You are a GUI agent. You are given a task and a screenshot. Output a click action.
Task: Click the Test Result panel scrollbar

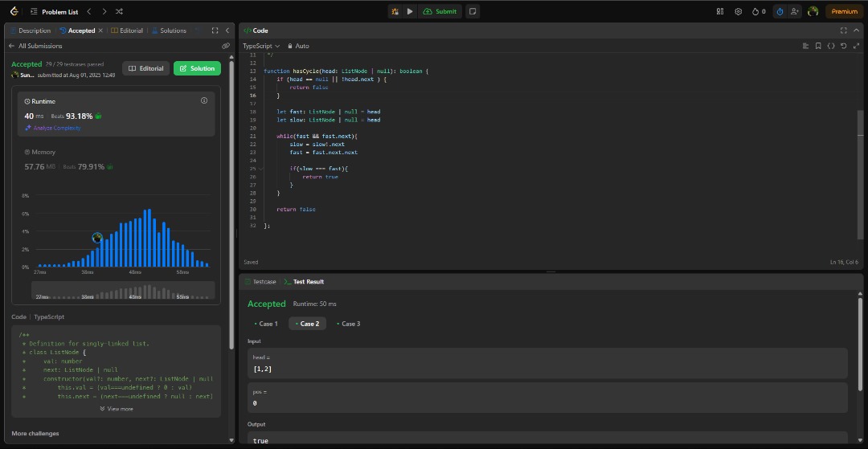point(860,343)
